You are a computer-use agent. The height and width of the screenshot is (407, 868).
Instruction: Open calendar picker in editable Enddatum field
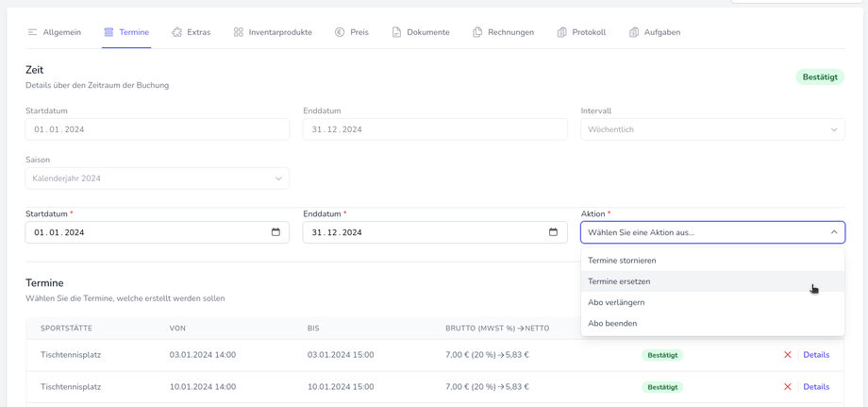[553, 232]
